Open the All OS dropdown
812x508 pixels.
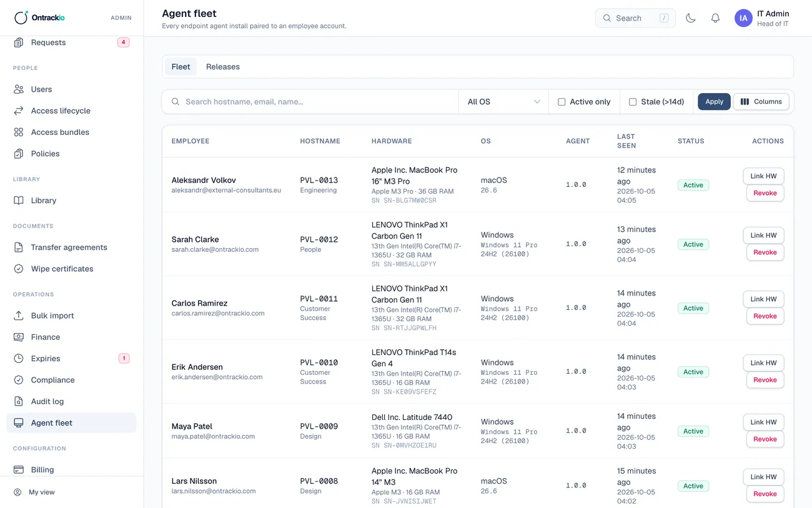pyautogui.click(x=503, y=102)
